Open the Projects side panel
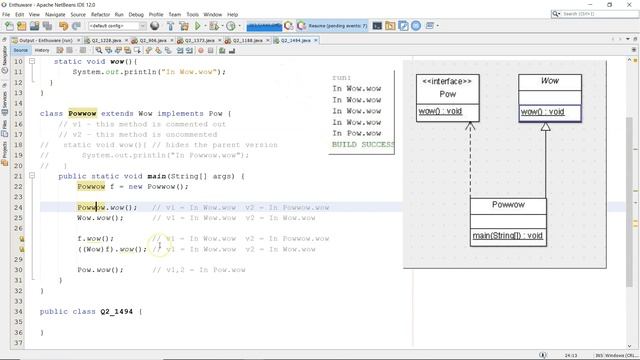This screenshot has width=640, height=360. [4, 153]
